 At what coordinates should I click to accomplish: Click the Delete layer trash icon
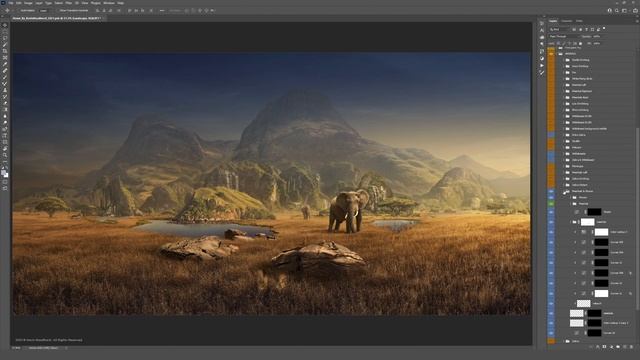pyautogui.click(x=631, y=347)
